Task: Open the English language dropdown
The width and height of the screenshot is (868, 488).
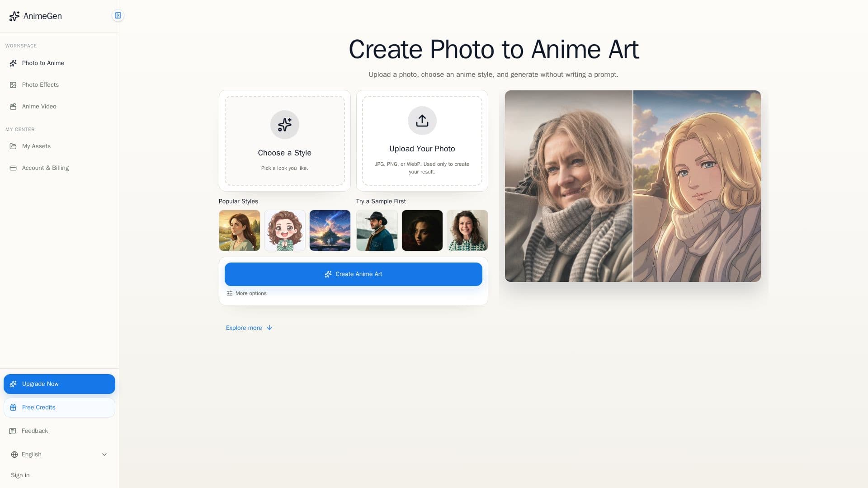Action: 59,455
